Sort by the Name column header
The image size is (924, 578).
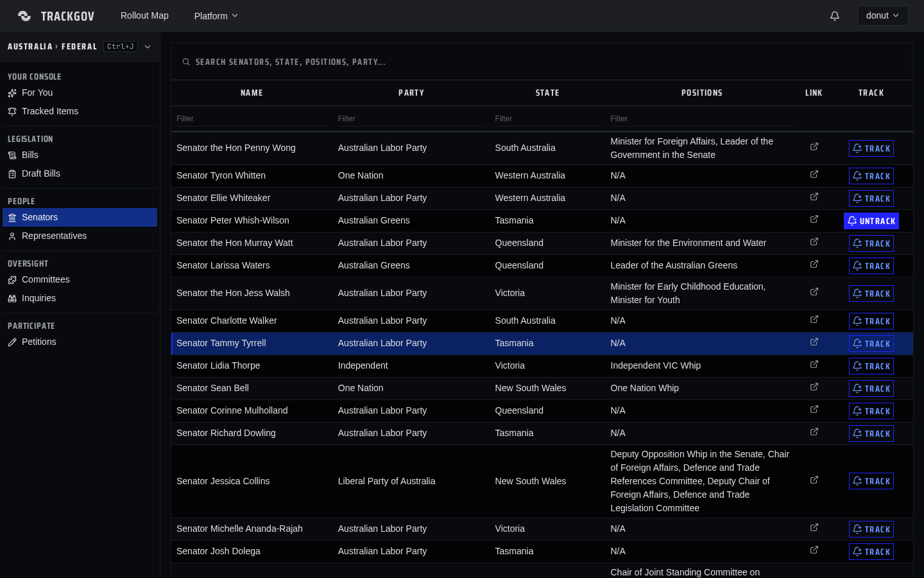point(252,93)
